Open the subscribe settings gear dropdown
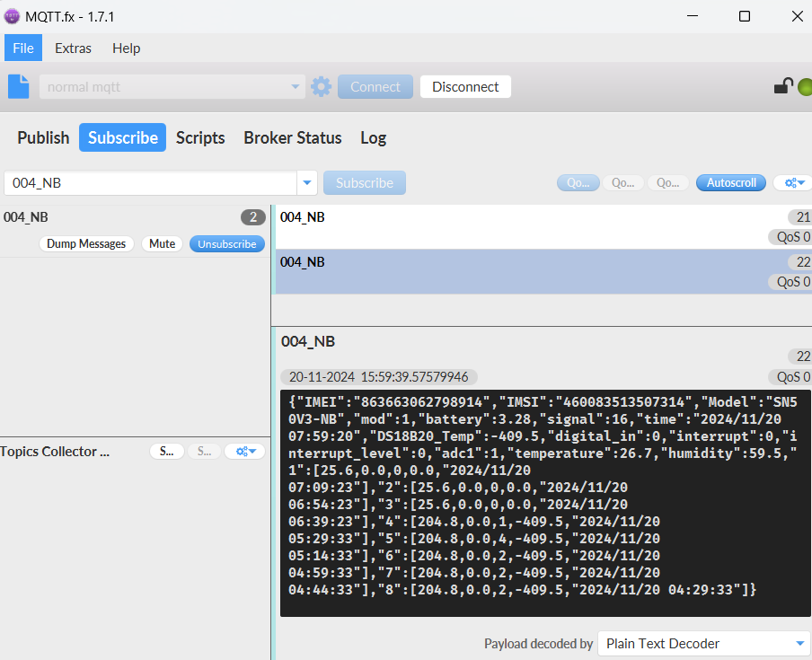The height and width of the screenshot is (660, 812). click(x=793, y=182)
